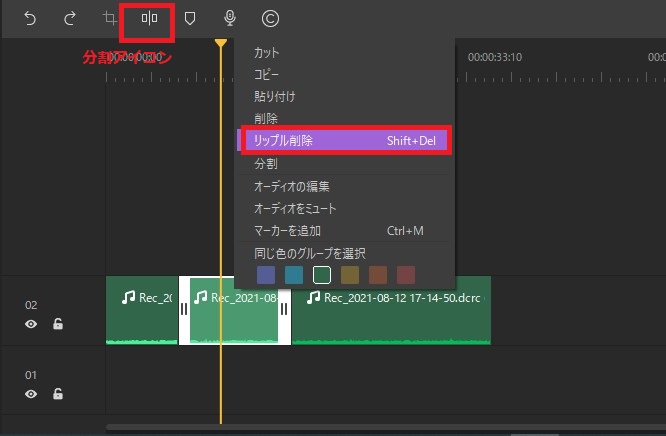This screenshot has width=666, height=436.
Task: Click the Split icon in toolbar
Action: click(x=149, y=18)
